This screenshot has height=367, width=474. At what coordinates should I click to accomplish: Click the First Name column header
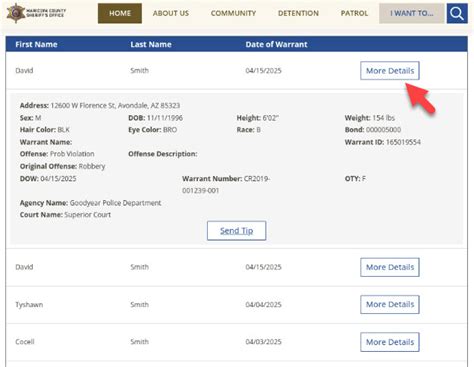pyautogui.click(x=36, y=44)
